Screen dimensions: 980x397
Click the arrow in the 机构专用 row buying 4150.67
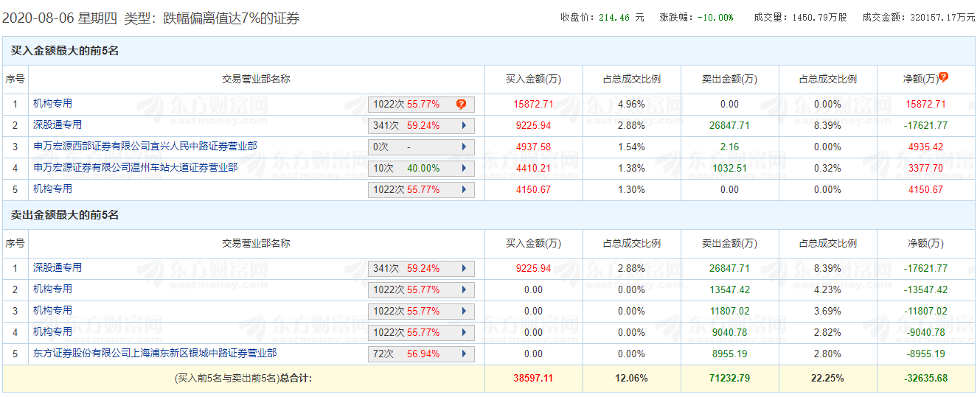[464, 190]
